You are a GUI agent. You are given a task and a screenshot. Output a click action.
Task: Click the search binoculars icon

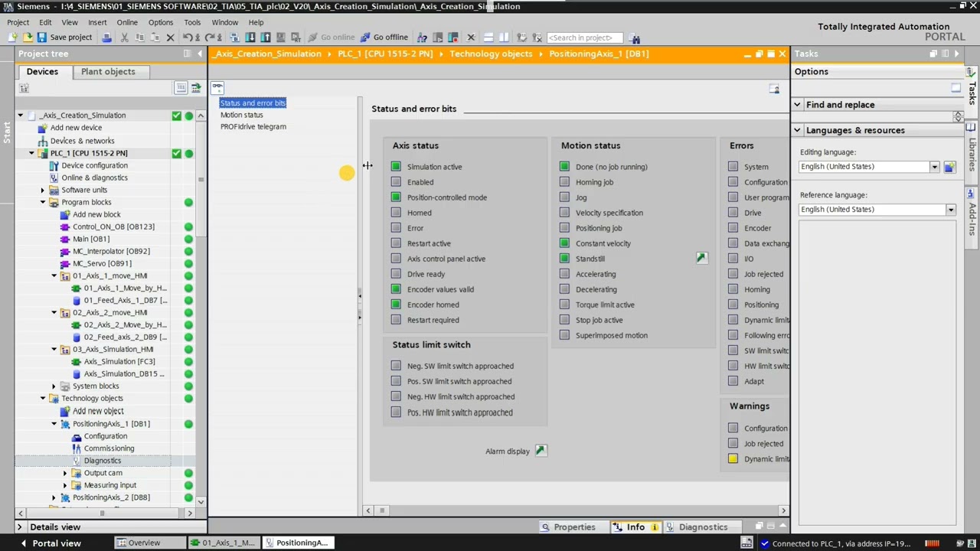[x=635, y=37]
